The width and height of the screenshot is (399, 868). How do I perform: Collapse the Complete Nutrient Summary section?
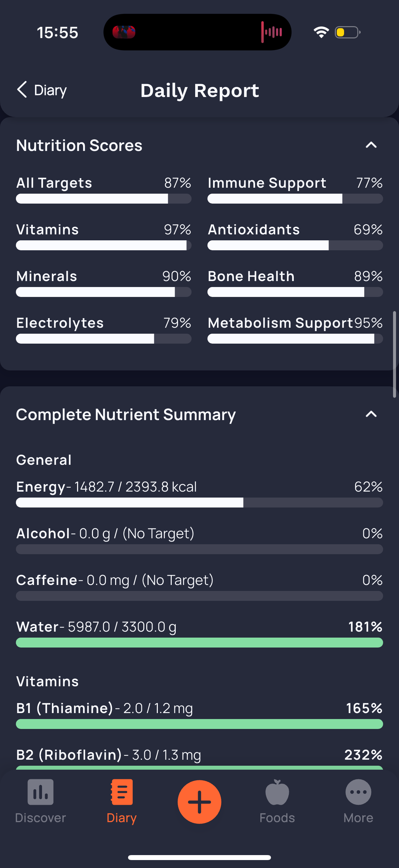pyautogui.click(x=371, y=414)
